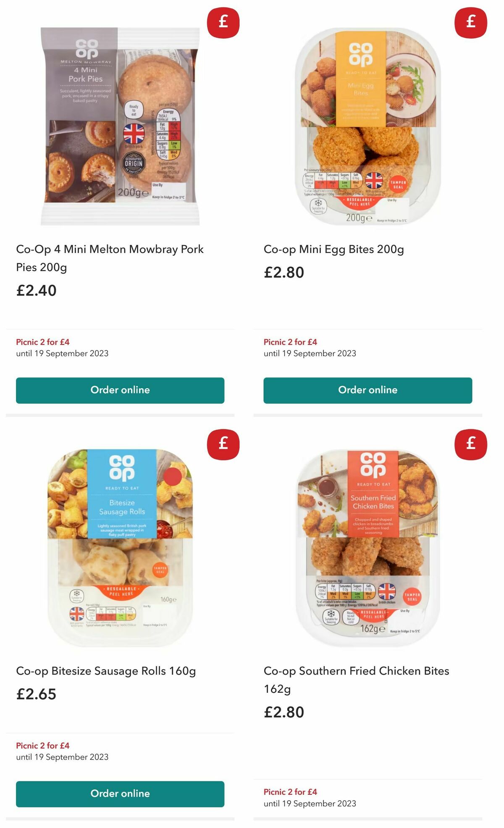The image size is (504, 828).
Task: View the Southern Fried Chicken Bites photo
Action: tap(367, 542)
